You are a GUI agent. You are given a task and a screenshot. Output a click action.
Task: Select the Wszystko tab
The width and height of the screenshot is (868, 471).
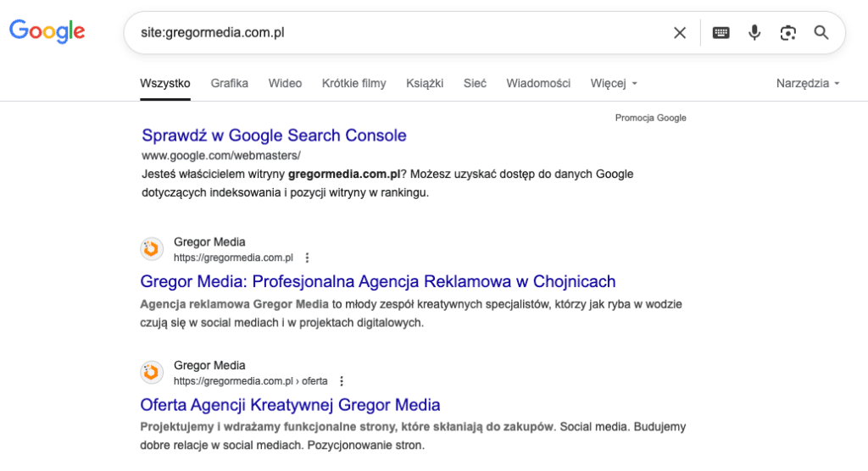tap(165, 83)
